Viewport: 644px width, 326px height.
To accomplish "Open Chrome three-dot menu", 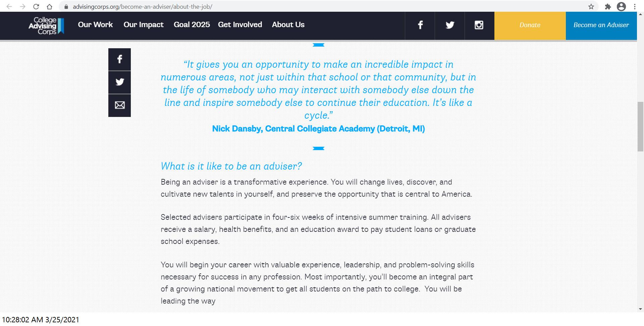I will click(x=635, y=7).
